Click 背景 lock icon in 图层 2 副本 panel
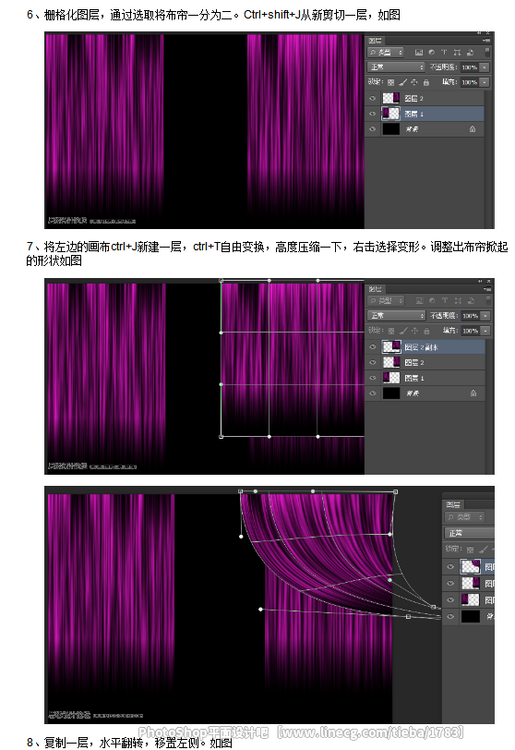 [x=473, y=393]
